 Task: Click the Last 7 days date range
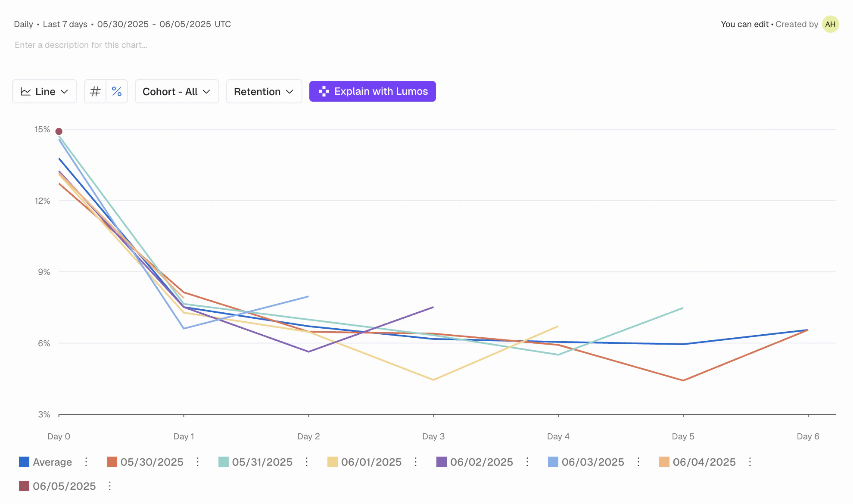(x=65, y=24)
